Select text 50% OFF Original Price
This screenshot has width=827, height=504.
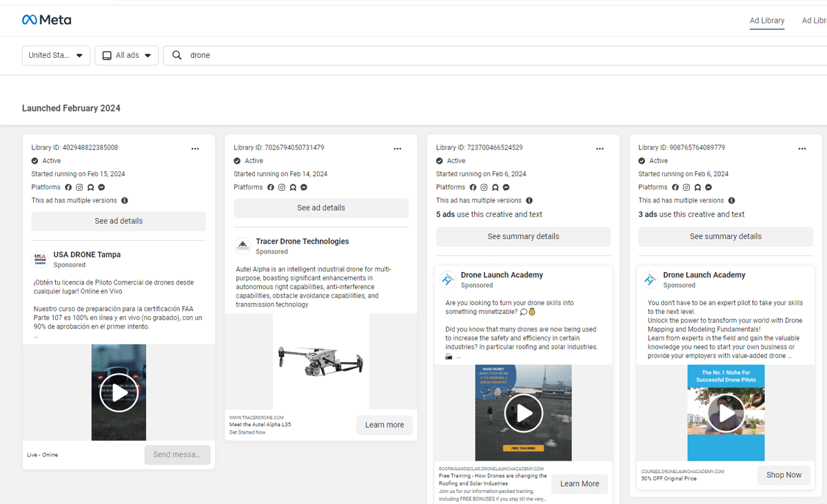[x=668, y=479]
